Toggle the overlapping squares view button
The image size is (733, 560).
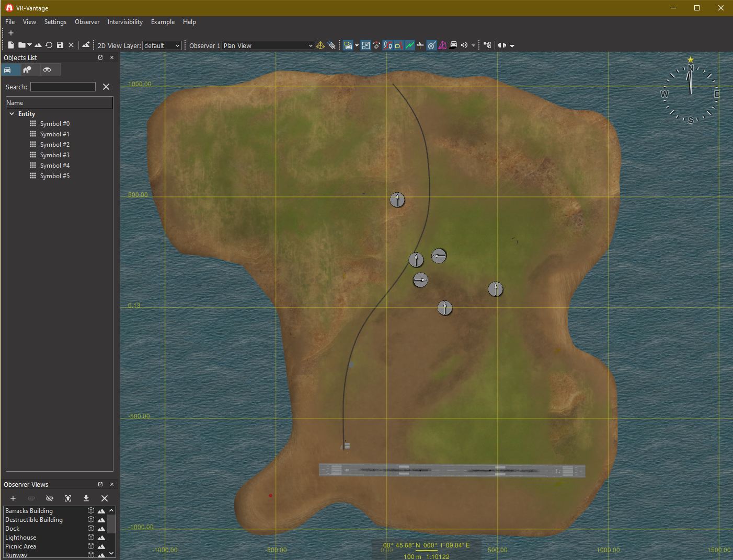click(366, 45)
